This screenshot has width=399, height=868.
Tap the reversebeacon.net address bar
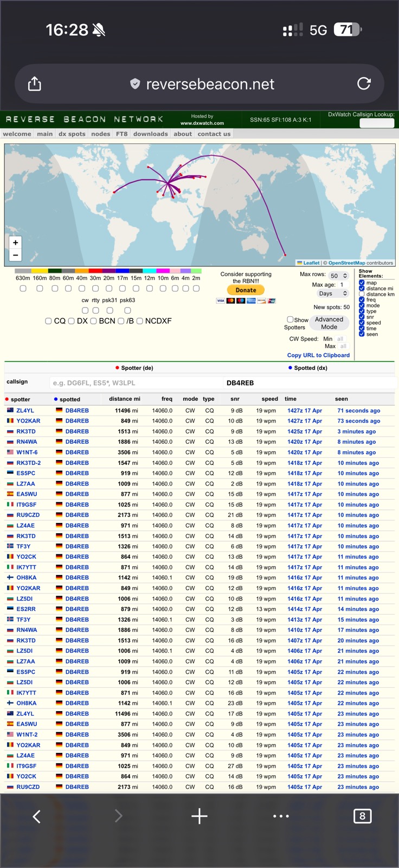[x=200, y=84]
